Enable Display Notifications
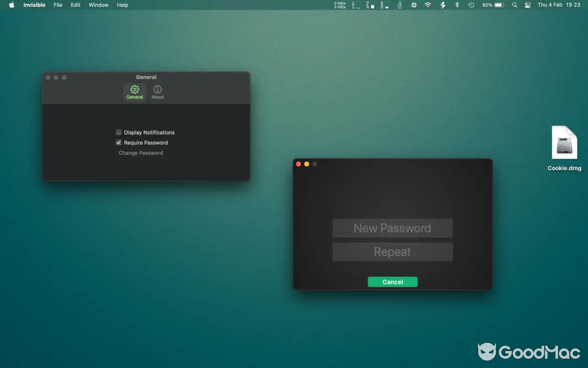This screenshot has height=368, width=588. click(119, 132)
